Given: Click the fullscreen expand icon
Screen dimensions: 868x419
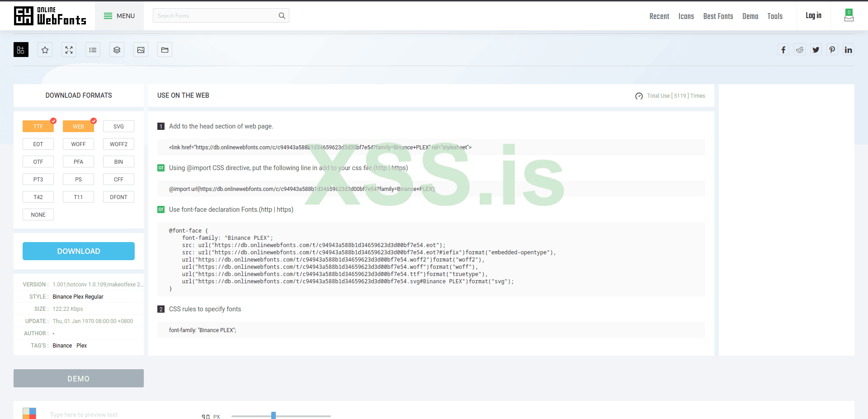Looking at the screenshot, I should tap(69, 50).
